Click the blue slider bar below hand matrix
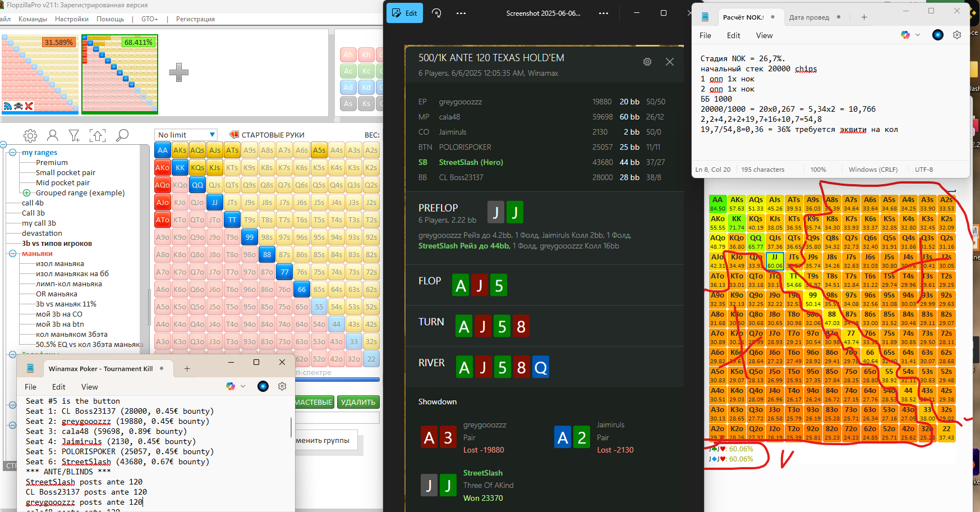 (x=338, y=380)
